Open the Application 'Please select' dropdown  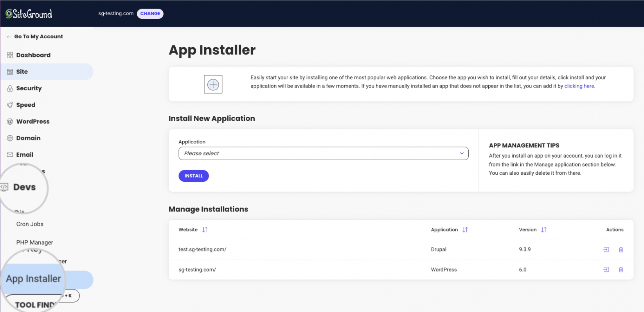(324, 154)
